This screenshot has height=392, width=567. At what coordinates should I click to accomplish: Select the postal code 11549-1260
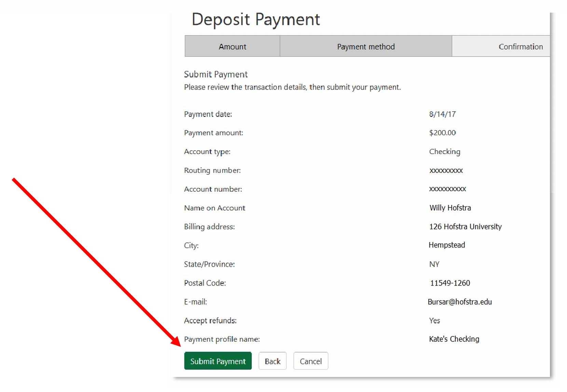pyautogui.click(x=450, y=283)
